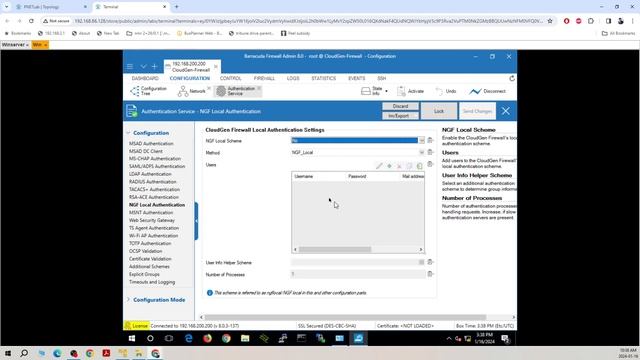Open the User Info Helper Scheme dropdown

click(421, 262)
